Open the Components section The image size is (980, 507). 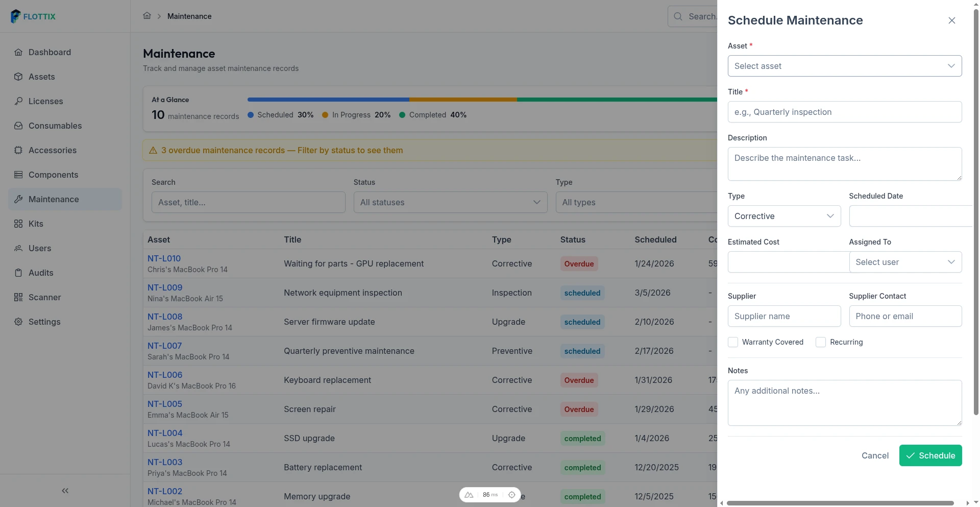tap(53, 175)
